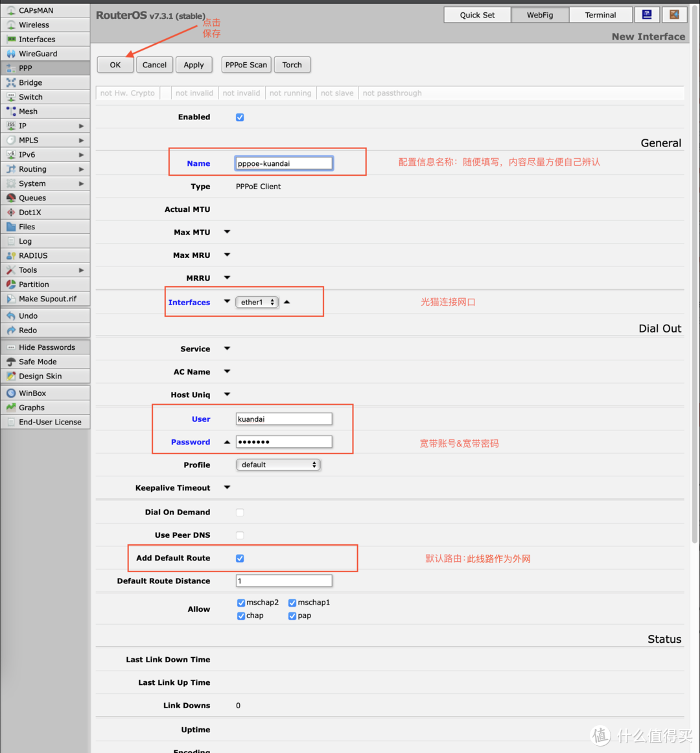The height and width of the screenshot is (753, 700).
Task: Click the User input field
Action: [x=284, y=419]
